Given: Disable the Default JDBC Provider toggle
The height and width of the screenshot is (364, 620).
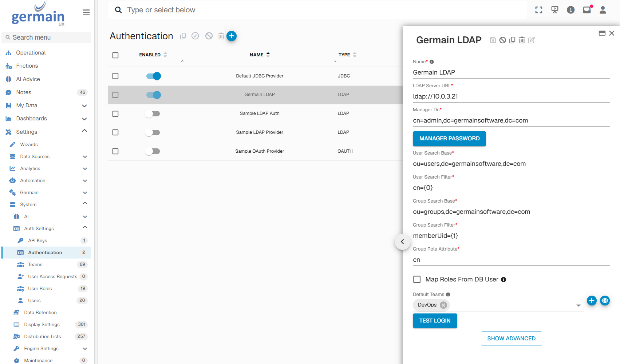Looking at the screenshot, I should (153, 76).
